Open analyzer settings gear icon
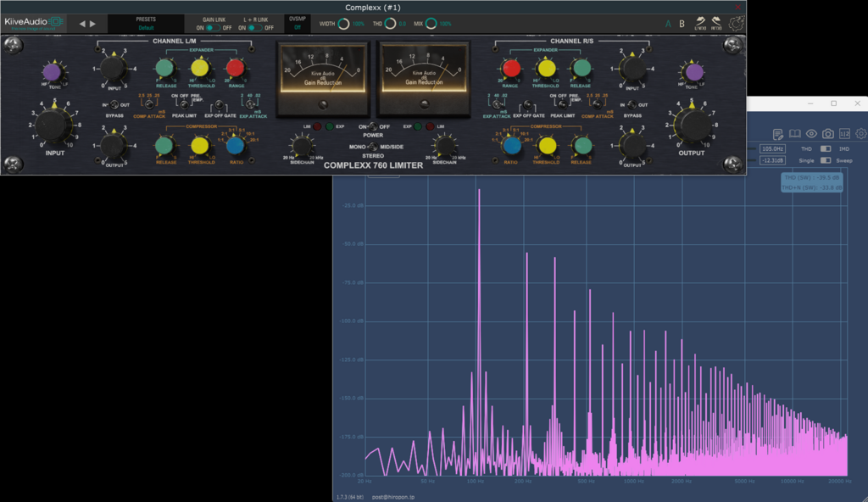868x502 pixels. pyautogui.click(x=861, y=133)
